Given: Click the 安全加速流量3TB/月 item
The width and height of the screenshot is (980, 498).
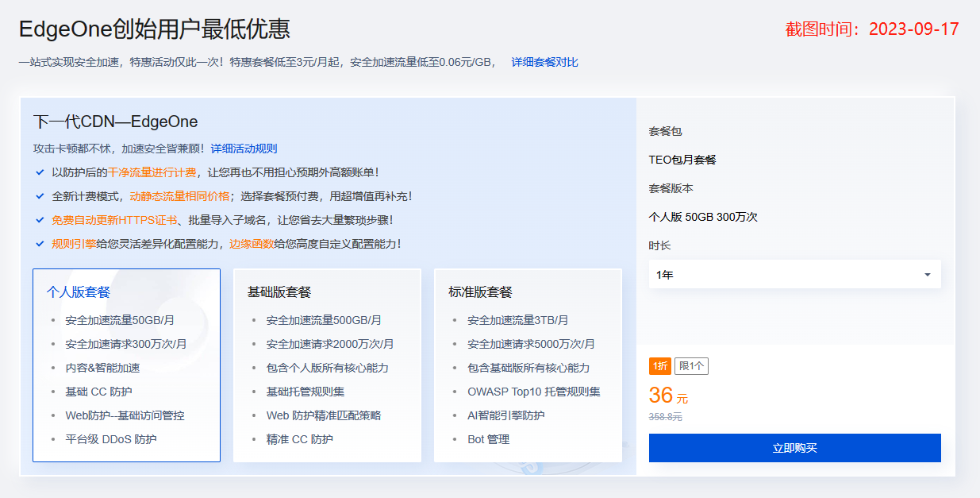Looking at the screenshot, I should pos(517,320).
